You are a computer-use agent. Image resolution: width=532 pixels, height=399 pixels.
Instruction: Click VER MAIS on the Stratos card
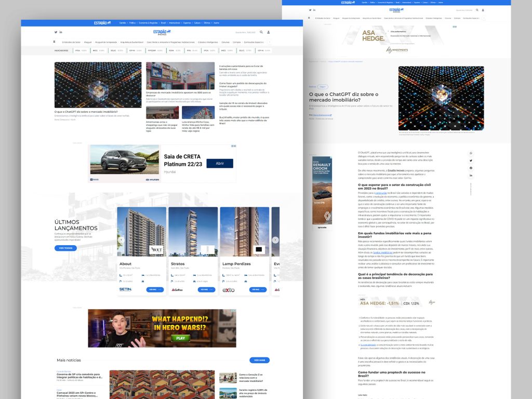(x=207, y=290)
